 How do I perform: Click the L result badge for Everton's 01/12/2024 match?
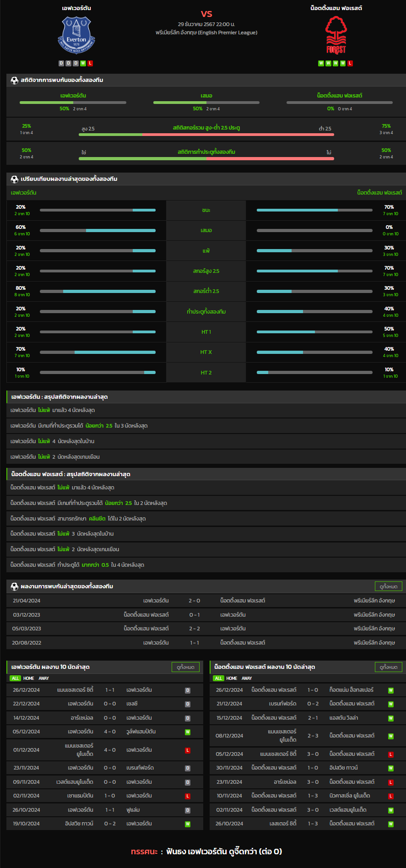coord(188,750)
